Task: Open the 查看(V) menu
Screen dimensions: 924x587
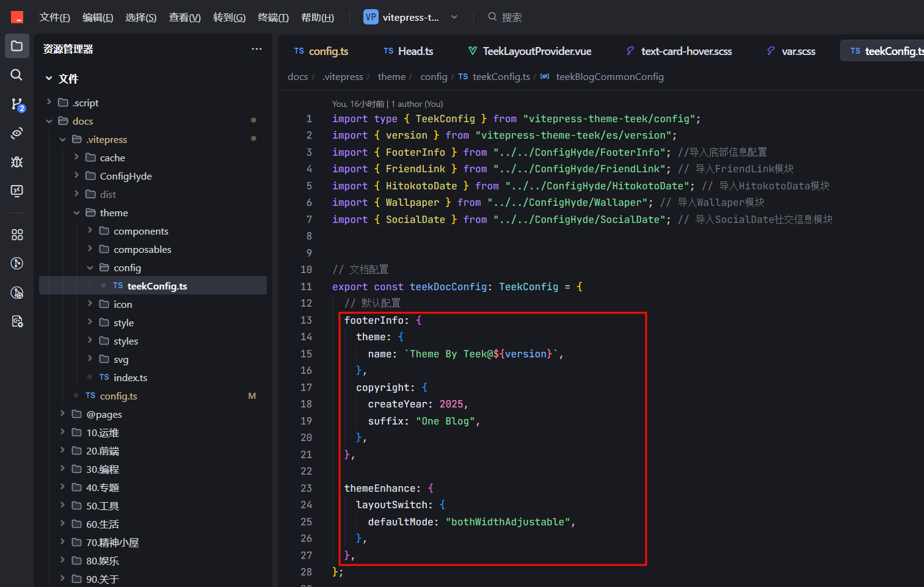Action: point(185,17)
